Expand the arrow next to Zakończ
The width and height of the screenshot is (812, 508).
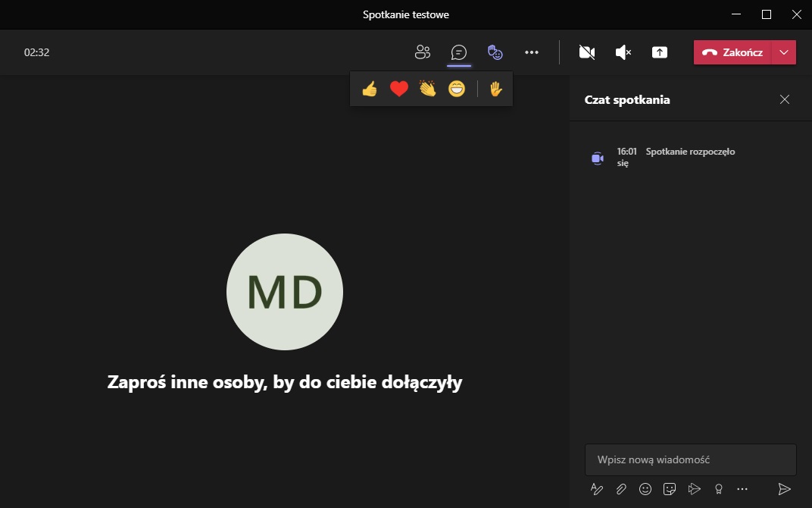784,52
